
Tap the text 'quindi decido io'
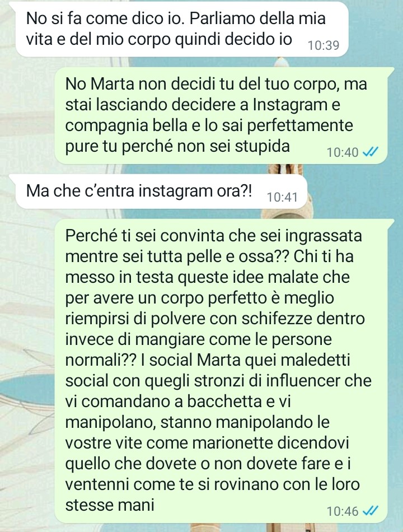pos(233,39)
